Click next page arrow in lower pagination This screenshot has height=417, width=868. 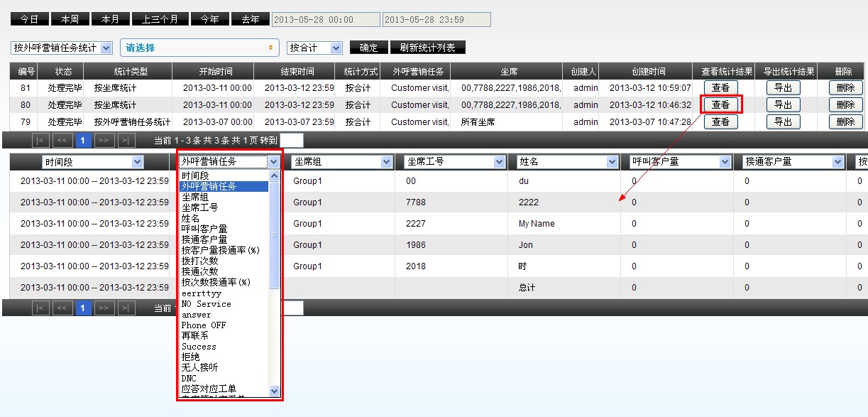[x=104, y=308]
